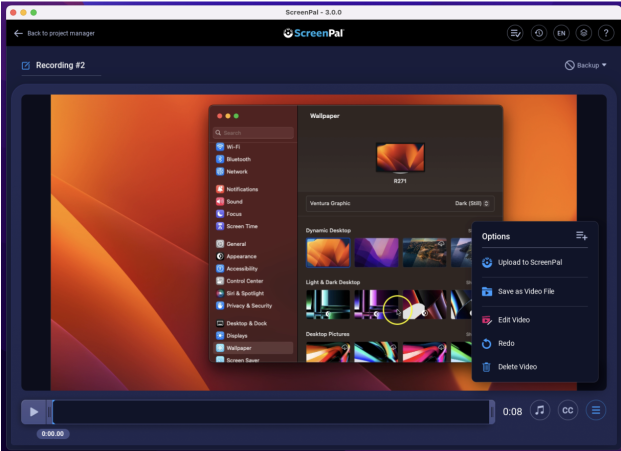This screenshot has height=451, width=621.
Task: Click the Options add-list icon
Action: [x=581, y=236]
